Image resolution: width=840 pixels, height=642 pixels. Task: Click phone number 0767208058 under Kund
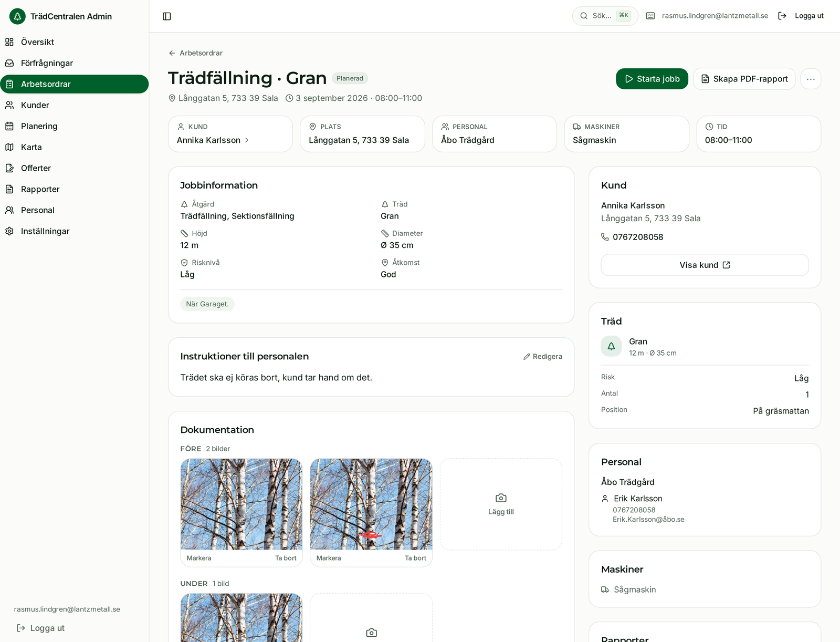(638, 237)
